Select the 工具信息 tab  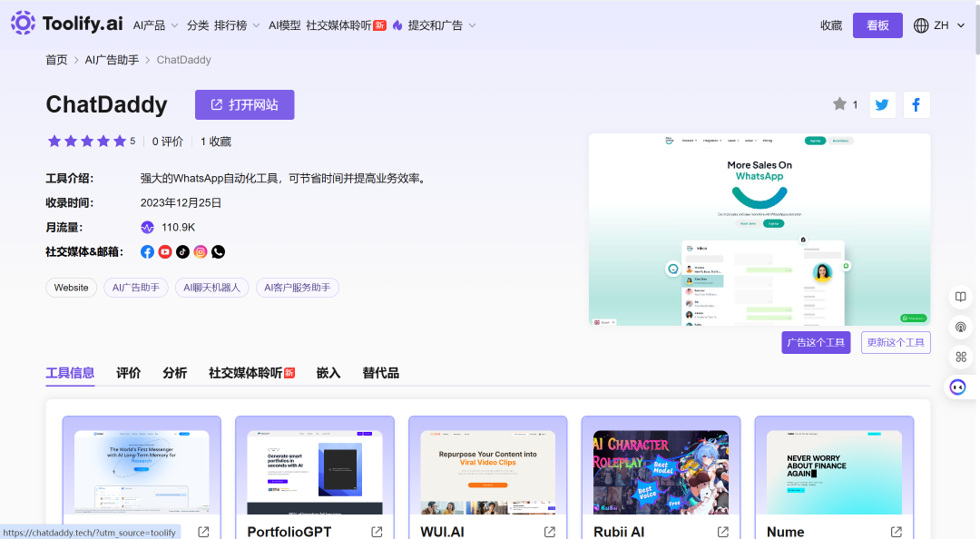[x=70, y=373]
